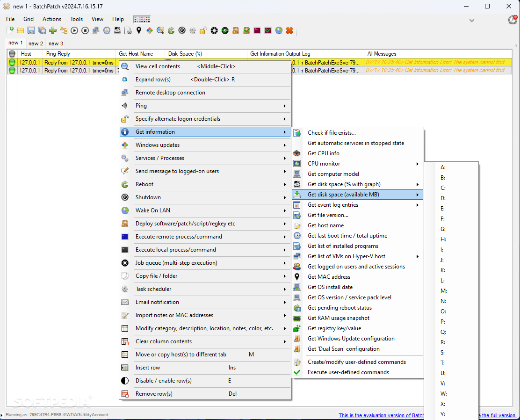
Task: Click the toolbar remote desktop monitors icon
Action: click(96, 30)
